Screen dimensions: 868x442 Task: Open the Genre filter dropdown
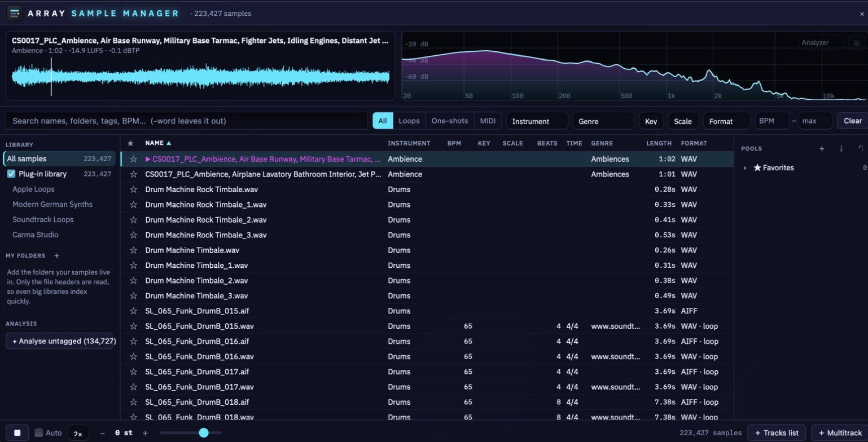[x=603, y=121]
